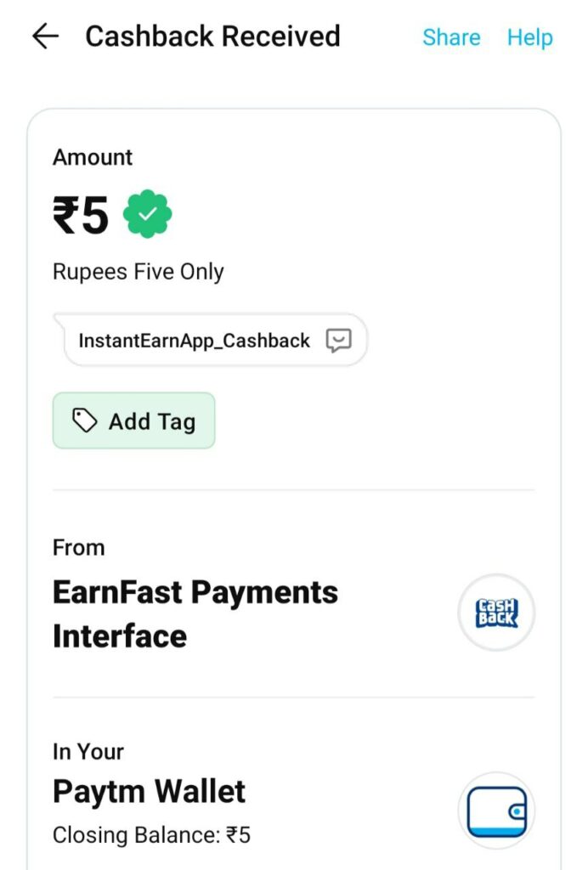Screen dimensions: 588x870
Task: Click the message bubble icon beside InstantEarnApp_Cashback
Action: (338, 340)
